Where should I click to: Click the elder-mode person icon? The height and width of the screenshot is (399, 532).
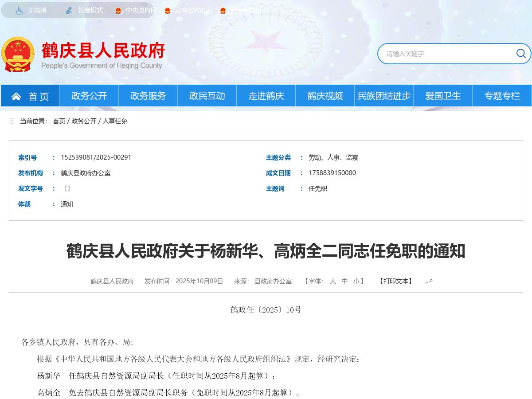pos(69,10)
